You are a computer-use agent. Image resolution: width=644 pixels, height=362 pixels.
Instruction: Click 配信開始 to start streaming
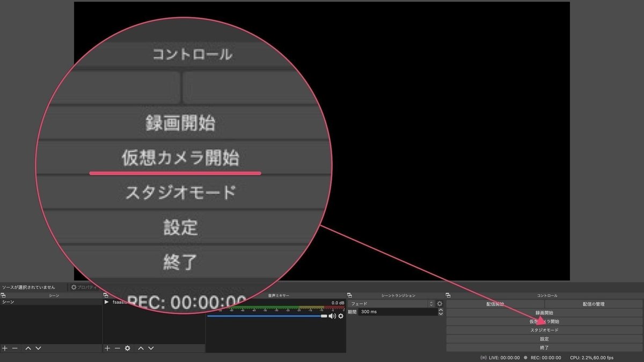click(x=495, y=304)
